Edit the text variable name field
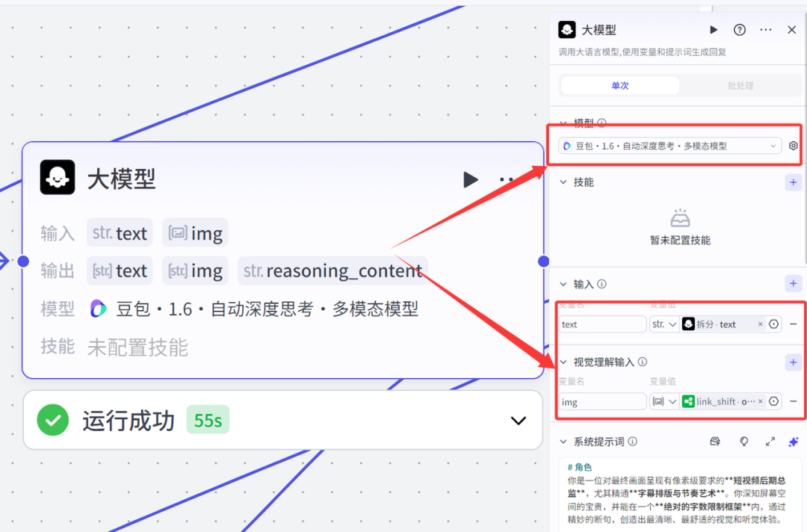807x532 pixels. click(602, 324)
